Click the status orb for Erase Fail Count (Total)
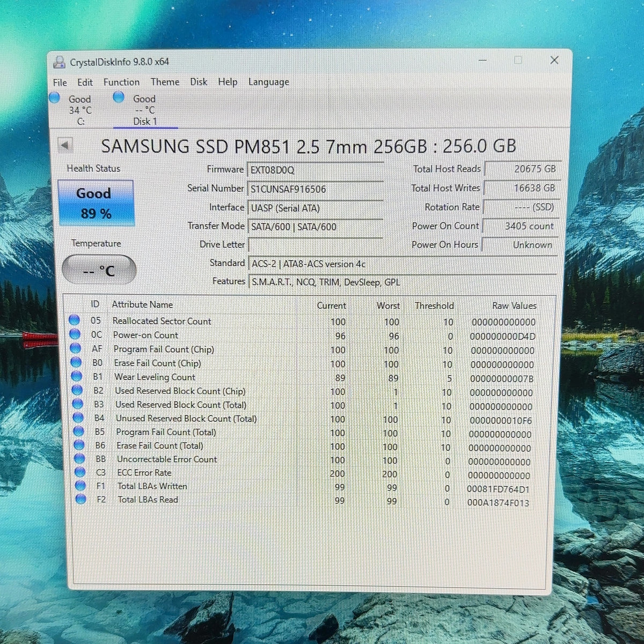 [79, 445]
